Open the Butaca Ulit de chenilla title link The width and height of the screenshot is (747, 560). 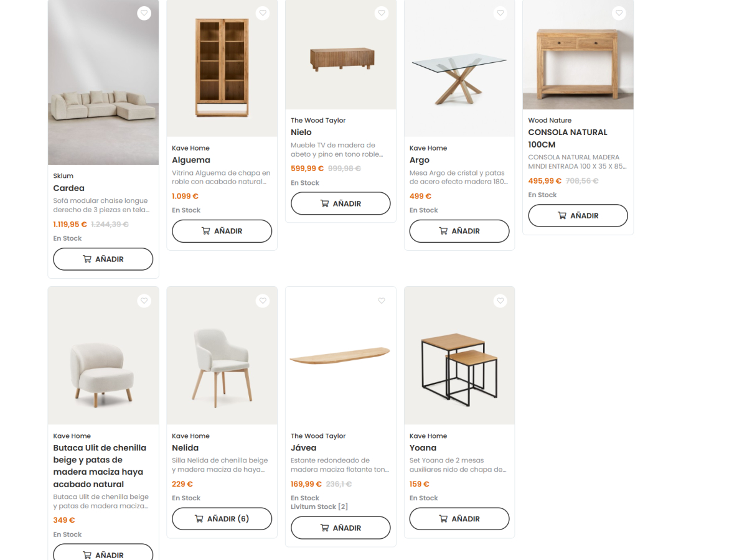[100, 466]
